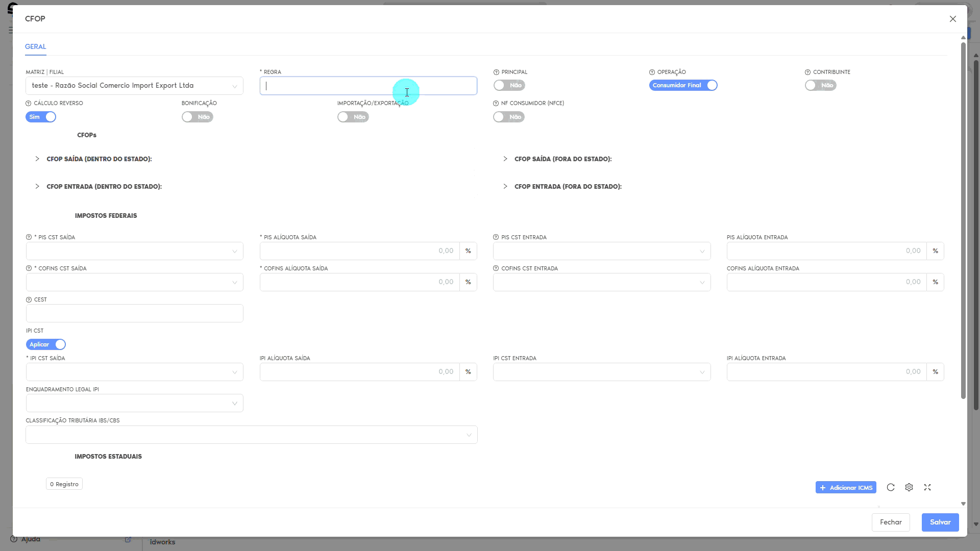The width and height of the screenshot is (980, 551).
Task: Click the COFINS Alíquota Entrada field
Action: [827, 282]
